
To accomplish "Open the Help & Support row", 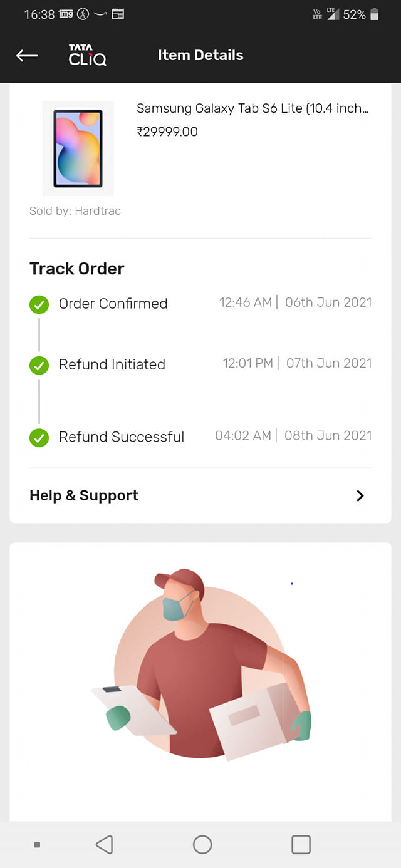I will click(200, 495).
